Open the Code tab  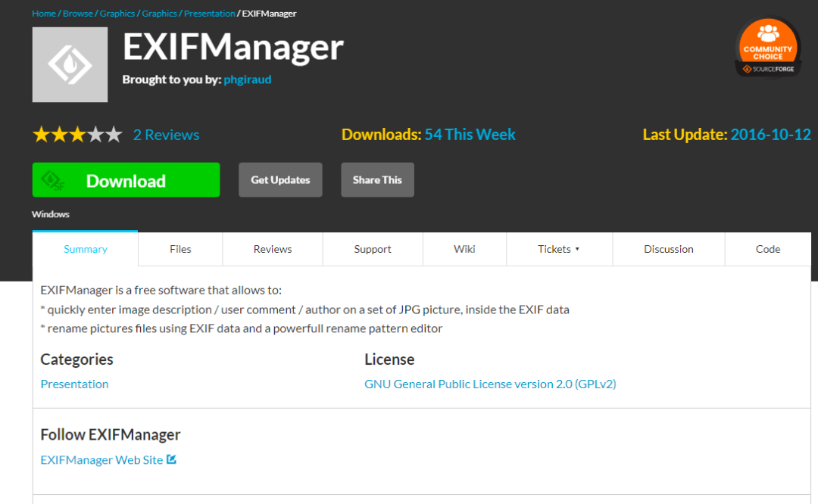(768, 249)
